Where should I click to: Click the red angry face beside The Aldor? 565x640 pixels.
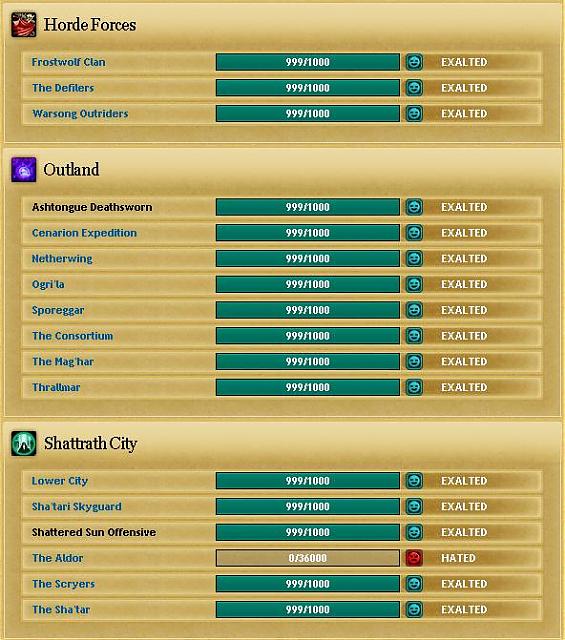point(414,558)
